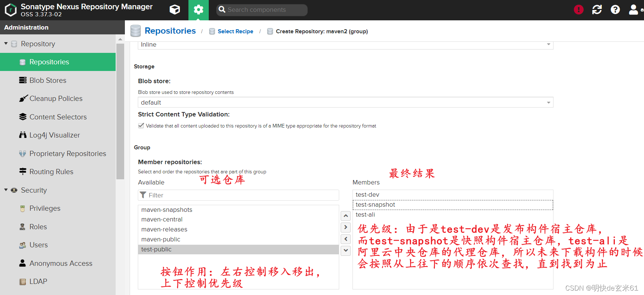This screenshot has height=295, width=644.
Task: Click the Roles icon in sidebar
Action: 23,227
